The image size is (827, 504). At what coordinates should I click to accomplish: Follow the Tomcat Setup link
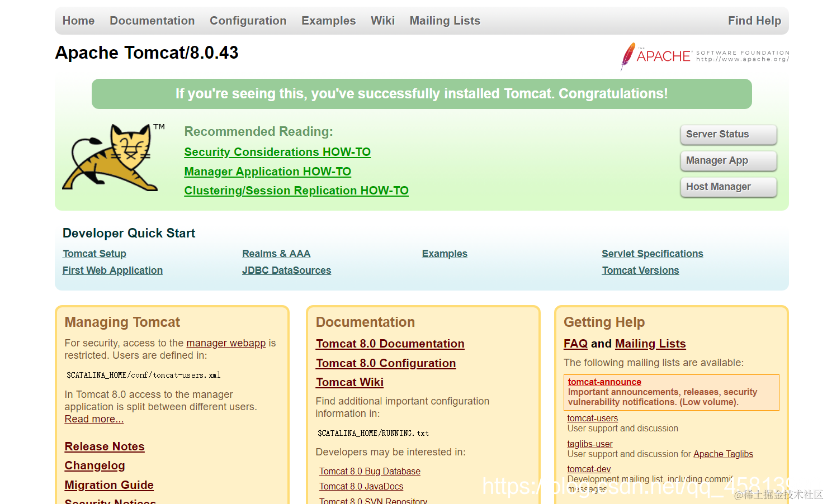tap(94, 254)
